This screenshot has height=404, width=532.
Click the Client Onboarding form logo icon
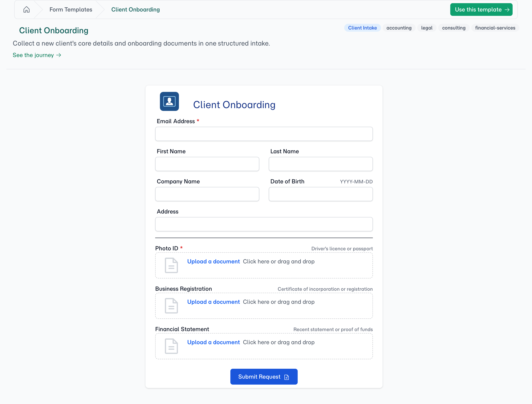coord(169,101)
